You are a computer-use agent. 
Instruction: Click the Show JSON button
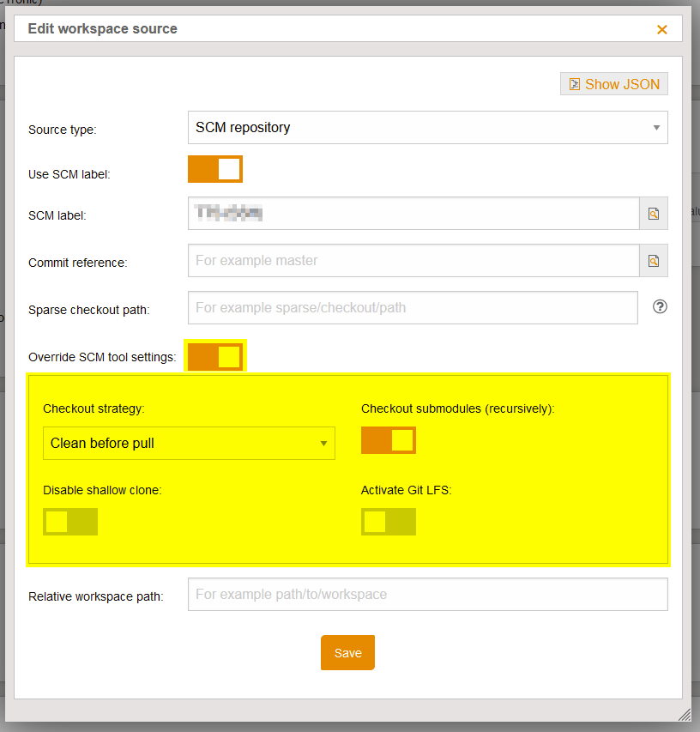pyautogui.click(x=613, y=84)
